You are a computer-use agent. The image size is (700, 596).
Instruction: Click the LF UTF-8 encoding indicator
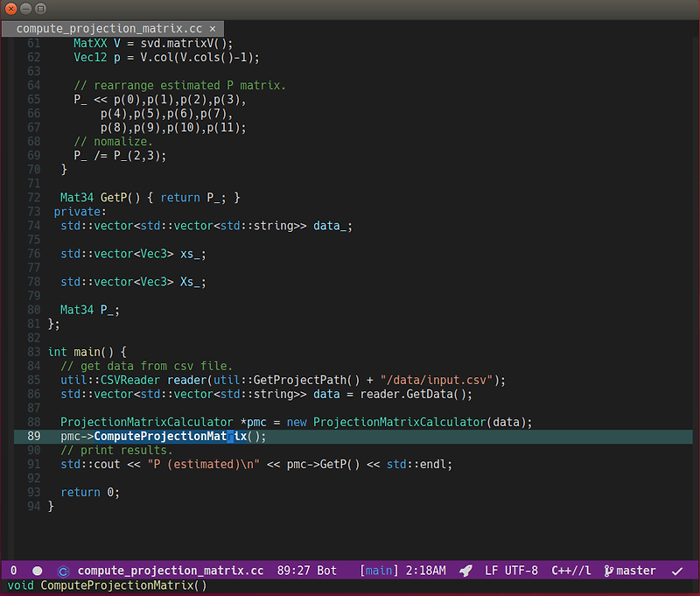pyautogui.click(x=513, y=570)
